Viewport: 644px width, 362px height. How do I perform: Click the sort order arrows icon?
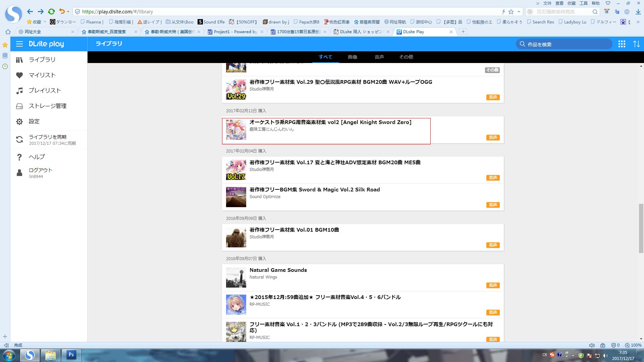[637, 44]
